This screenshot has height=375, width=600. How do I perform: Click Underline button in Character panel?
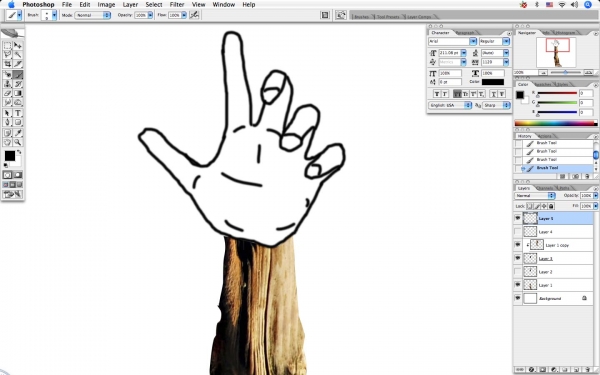pyautogui.click(x=493, y=94)
